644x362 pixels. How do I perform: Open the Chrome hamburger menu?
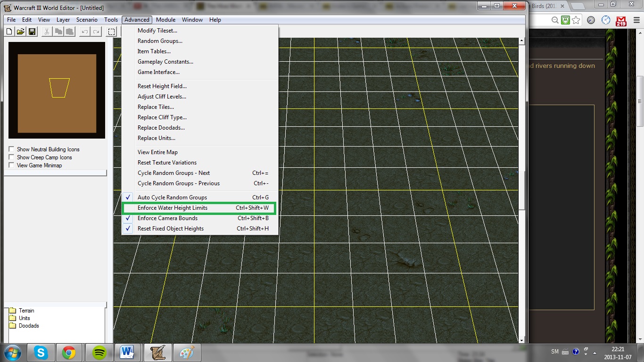point(636,20)
